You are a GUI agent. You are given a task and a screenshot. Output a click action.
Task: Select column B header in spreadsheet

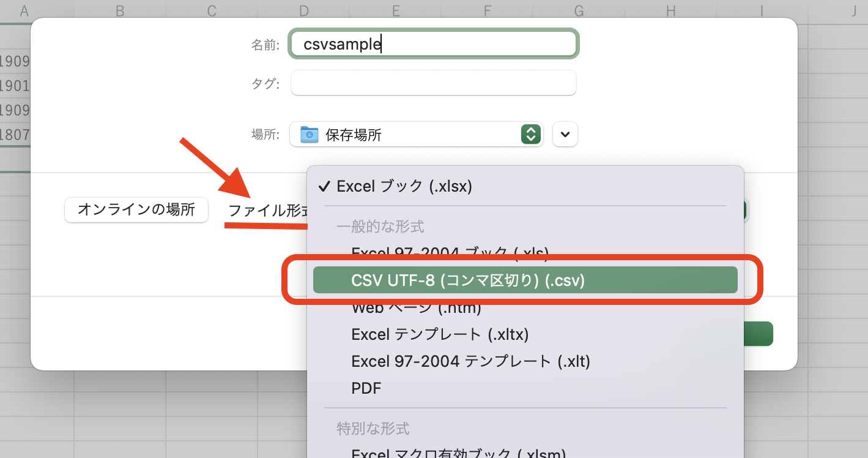pos(120,10)
